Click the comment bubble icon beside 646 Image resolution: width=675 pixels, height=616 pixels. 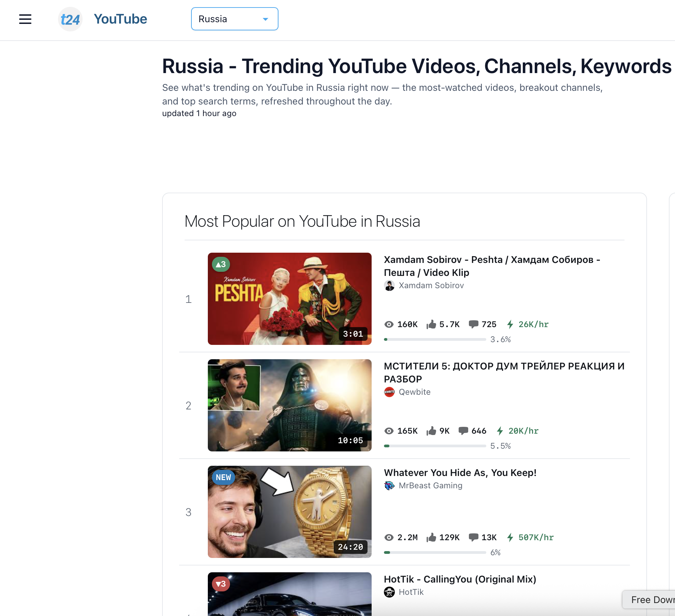[x=463, y=431]
